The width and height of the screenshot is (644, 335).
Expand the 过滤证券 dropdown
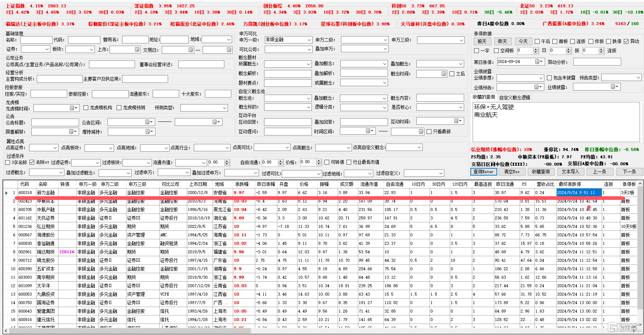(x=97, y=162)
